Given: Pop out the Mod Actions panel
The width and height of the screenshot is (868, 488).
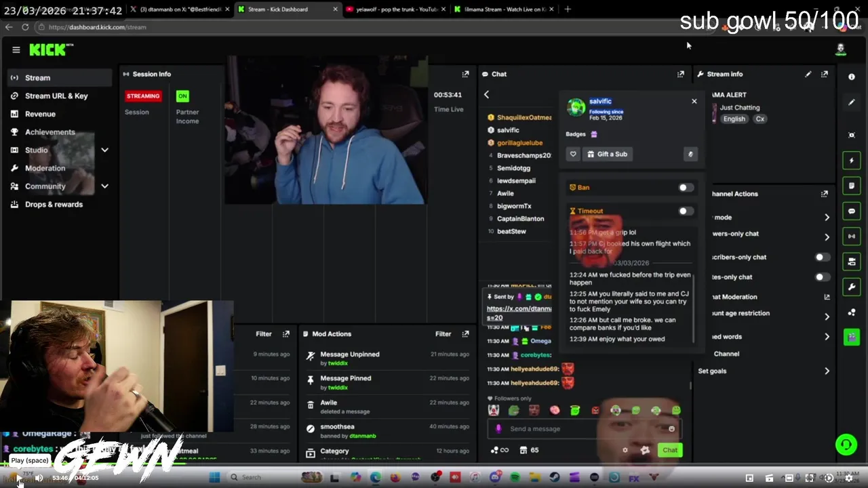Looking at the screenshot, I should 465,333.
